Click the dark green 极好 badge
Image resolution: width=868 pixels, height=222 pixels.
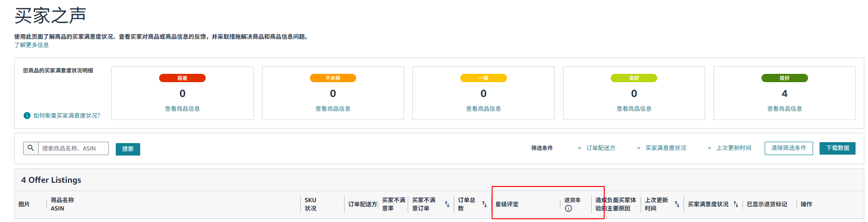coord(785,78)
